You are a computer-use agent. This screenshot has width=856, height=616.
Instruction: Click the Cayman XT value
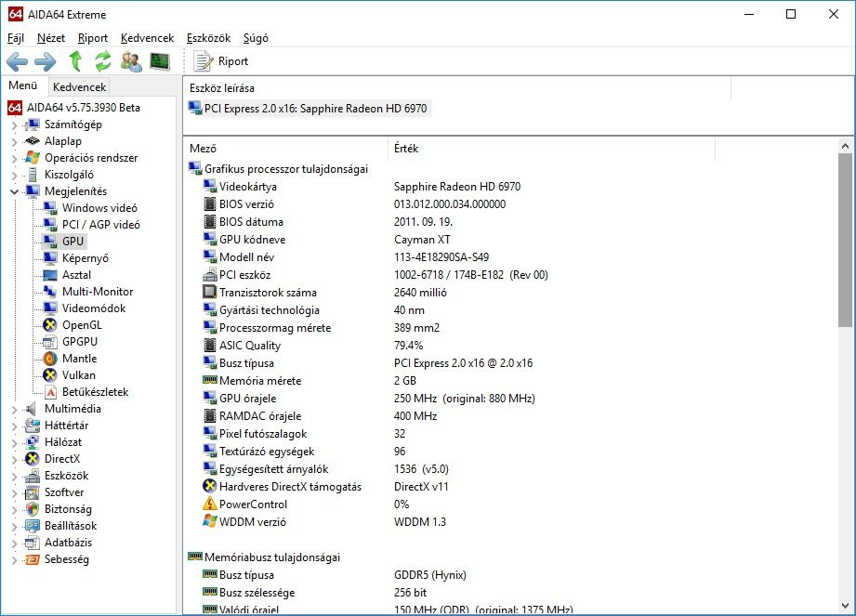[x=422, y=240]
